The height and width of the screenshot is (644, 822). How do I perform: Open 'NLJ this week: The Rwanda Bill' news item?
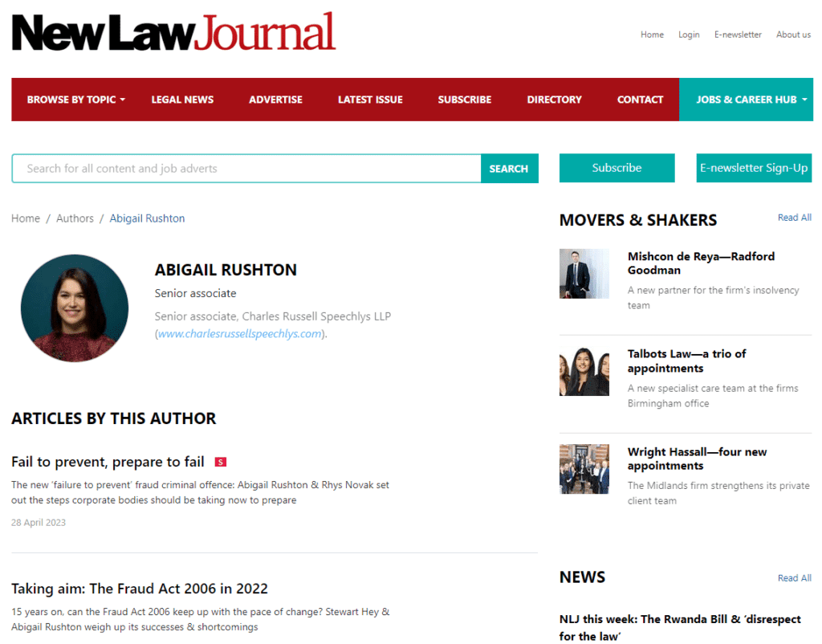click(x=680, y=627)
